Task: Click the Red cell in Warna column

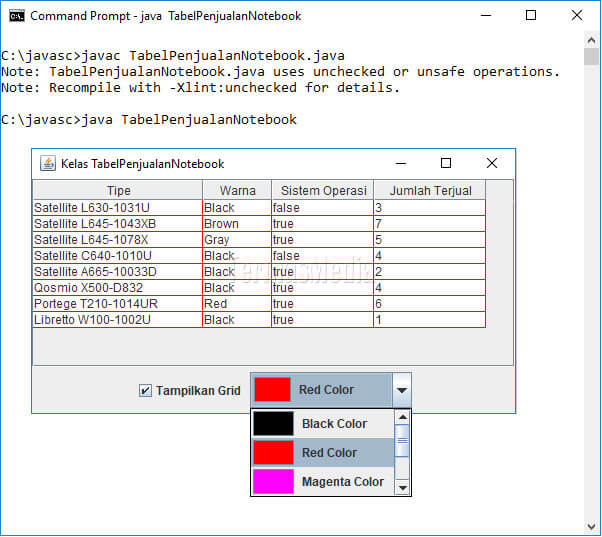Action: tap(237, 304)
